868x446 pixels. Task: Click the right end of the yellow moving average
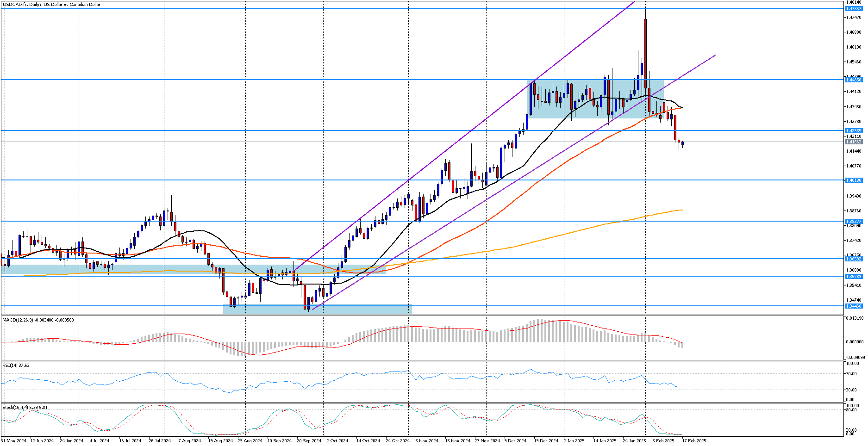[x=681, y=210]
